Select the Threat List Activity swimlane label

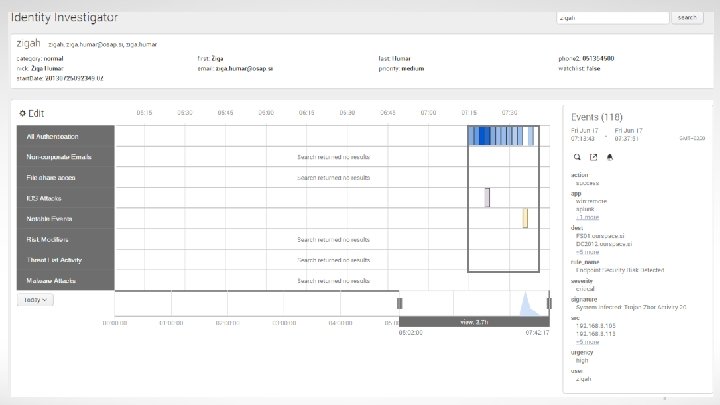coord(66,260)
